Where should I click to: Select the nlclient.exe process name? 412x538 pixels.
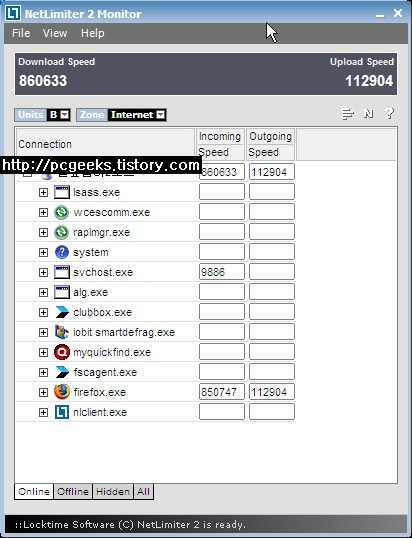point(100,412)
